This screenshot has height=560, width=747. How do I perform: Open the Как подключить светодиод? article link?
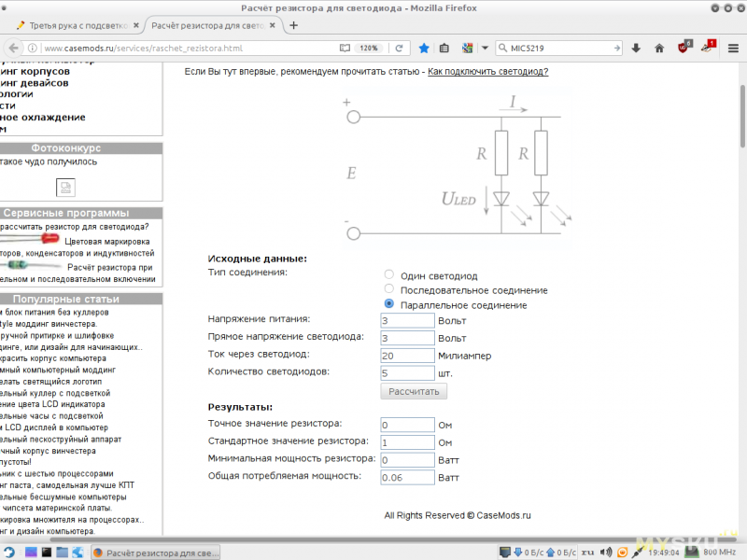[487, 72]
